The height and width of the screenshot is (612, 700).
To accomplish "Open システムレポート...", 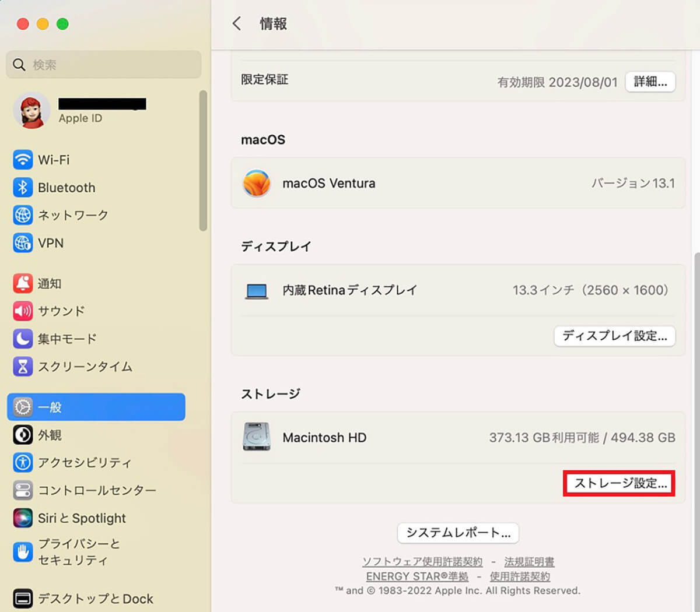I will 458,533.
